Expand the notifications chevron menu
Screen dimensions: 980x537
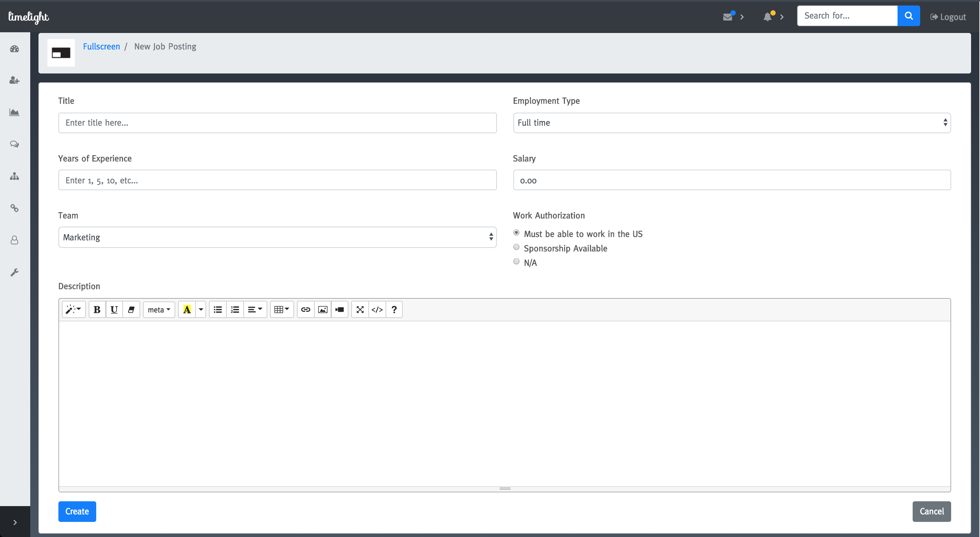pos(782,17)
